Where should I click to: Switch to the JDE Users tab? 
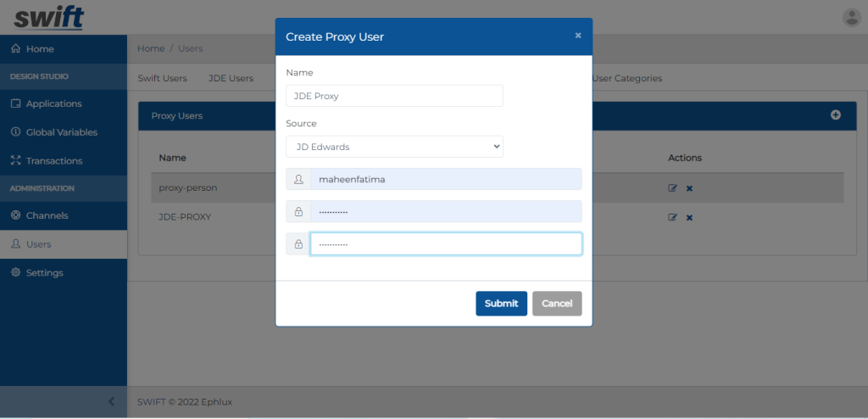coord(231,78)
